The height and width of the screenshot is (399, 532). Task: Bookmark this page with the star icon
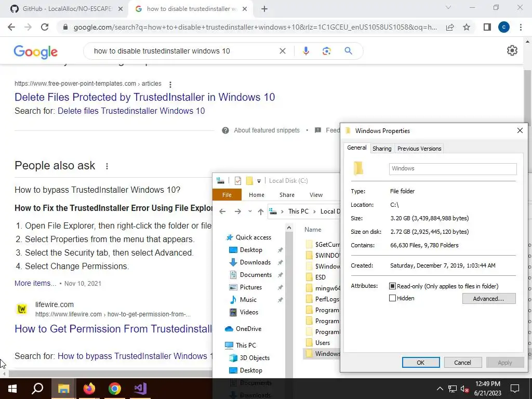pyautogui.click(x=467, y=27)
